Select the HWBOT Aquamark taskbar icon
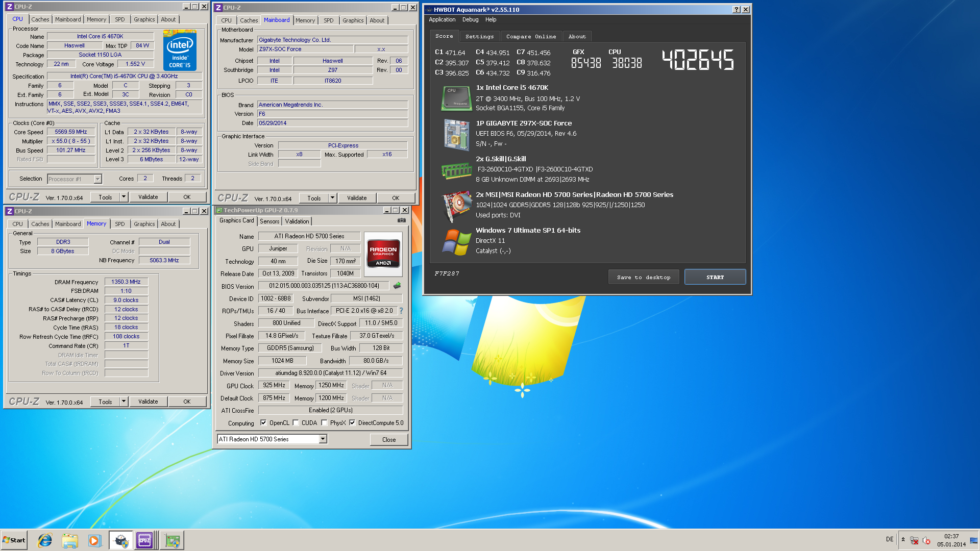This screenshot has width=980, height=551. click(121, 540)
